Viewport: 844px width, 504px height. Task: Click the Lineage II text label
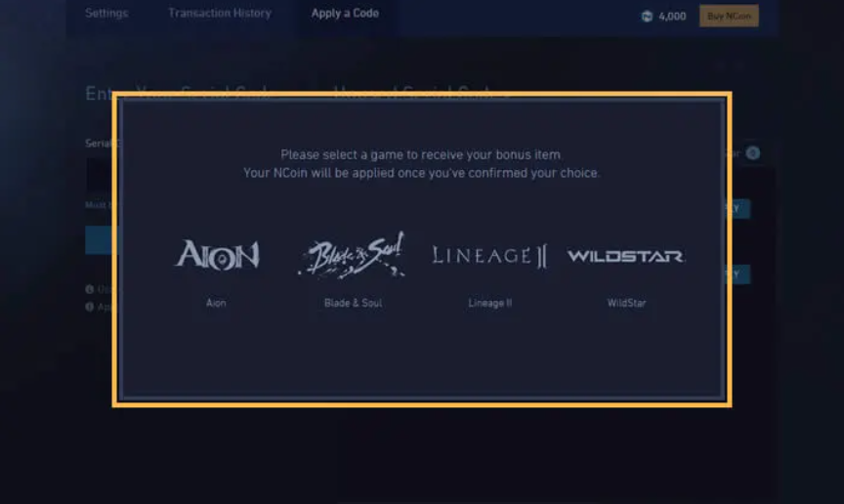[489, 303]
